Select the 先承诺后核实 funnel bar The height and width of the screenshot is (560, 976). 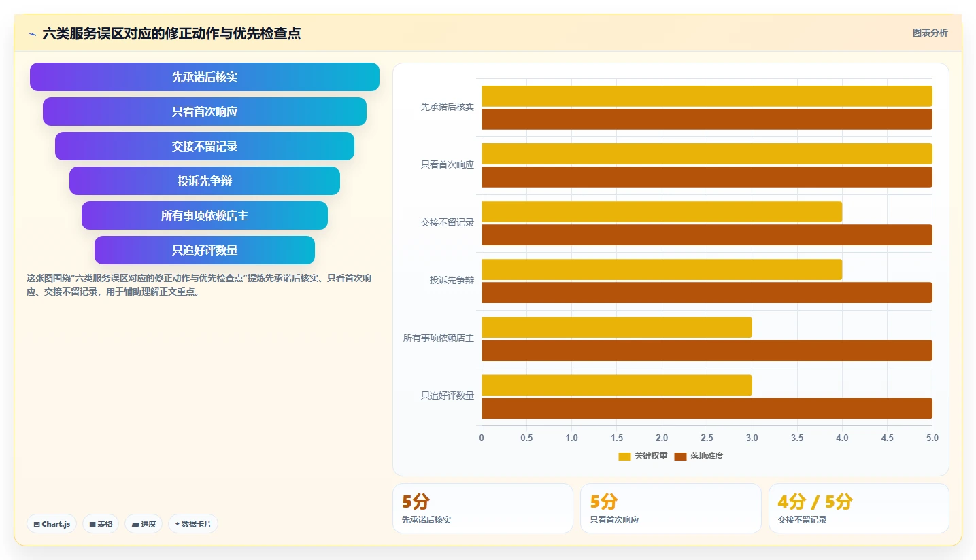(205, 77)
